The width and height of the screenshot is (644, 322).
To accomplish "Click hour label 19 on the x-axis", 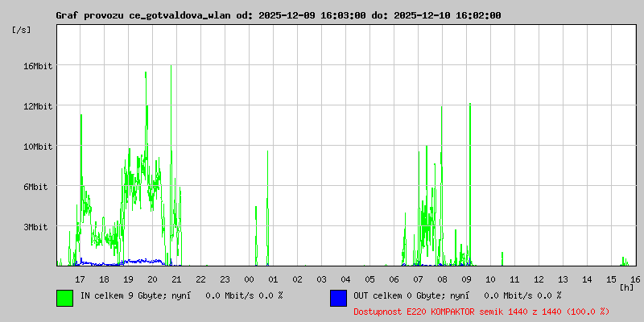I will pos(129,279).
